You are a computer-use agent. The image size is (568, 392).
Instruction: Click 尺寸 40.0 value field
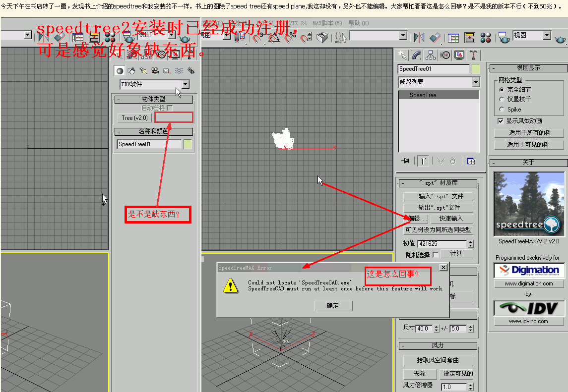[x=425, y=329]
